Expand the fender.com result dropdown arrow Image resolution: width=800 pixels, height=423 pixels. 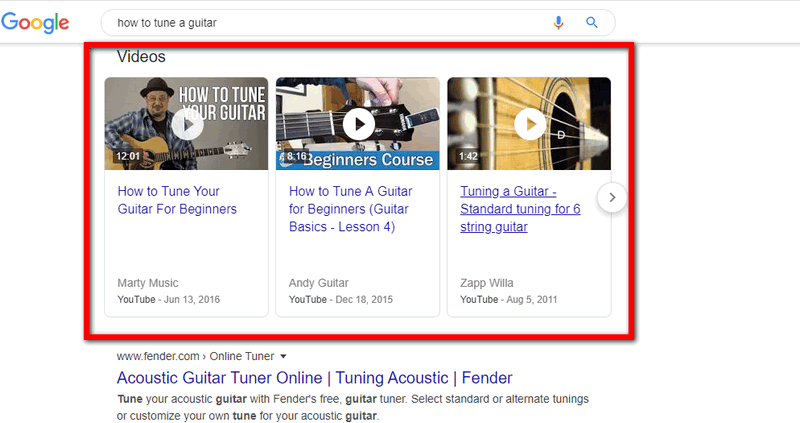pyautogui.click(x=283, y=356)
